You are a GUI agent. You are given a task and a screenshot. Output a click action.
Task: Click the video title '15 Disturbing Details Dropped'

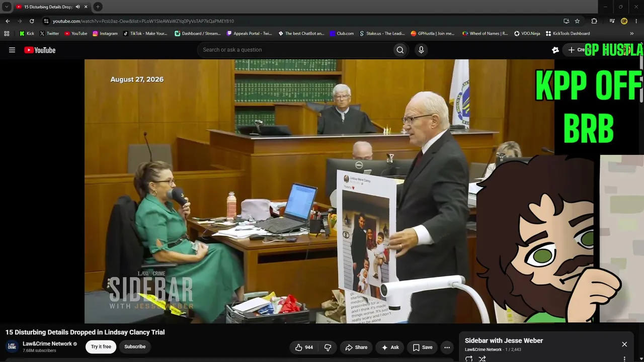pos(85,332)
